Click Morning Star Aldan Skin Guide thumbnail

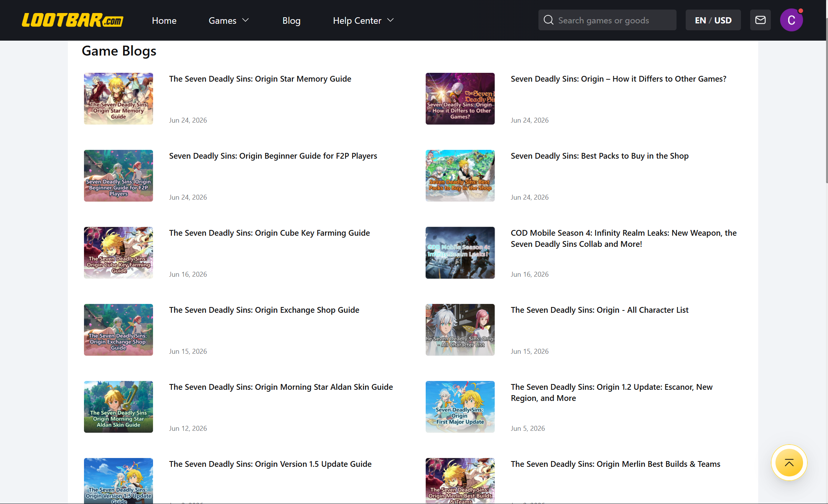click(x=119, y=407)
